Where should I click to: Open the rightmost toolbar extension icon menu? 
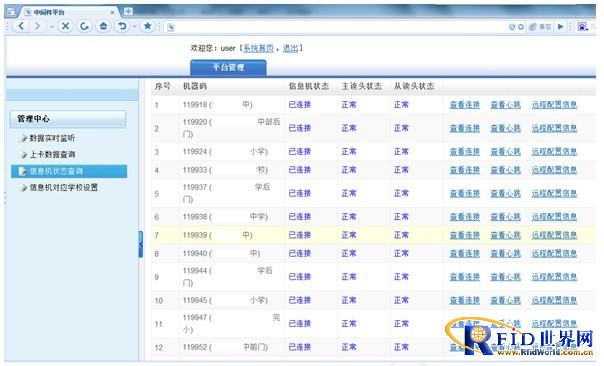582,27
